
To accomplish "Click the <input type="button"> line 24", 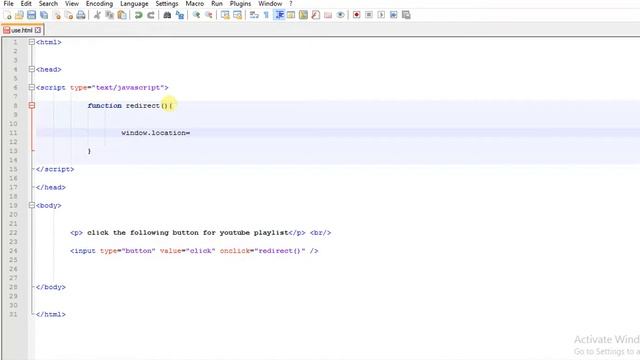I will point(194,251).
